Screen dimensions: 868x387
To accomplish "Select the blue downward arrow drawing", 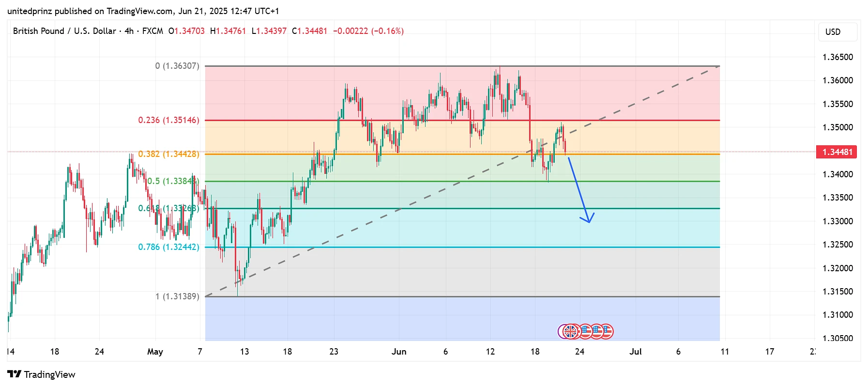I will pos(580,189).
